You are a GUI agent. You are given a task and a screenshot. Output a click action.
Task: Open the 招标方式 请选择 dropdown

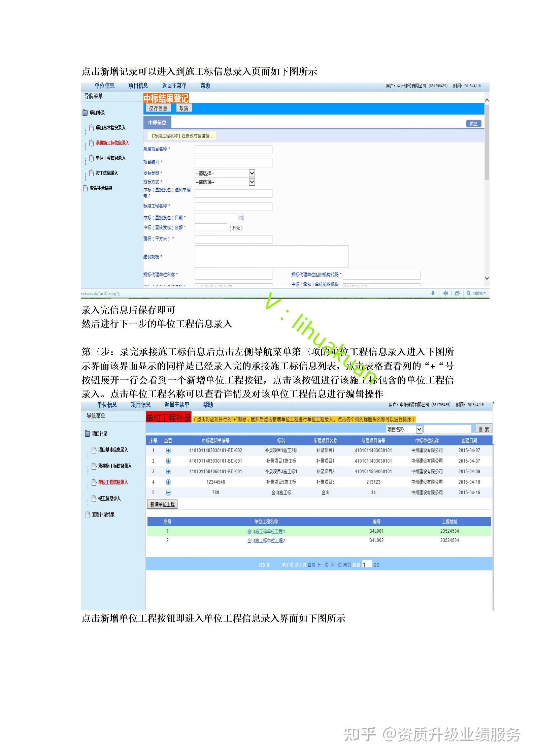(225, 182)
